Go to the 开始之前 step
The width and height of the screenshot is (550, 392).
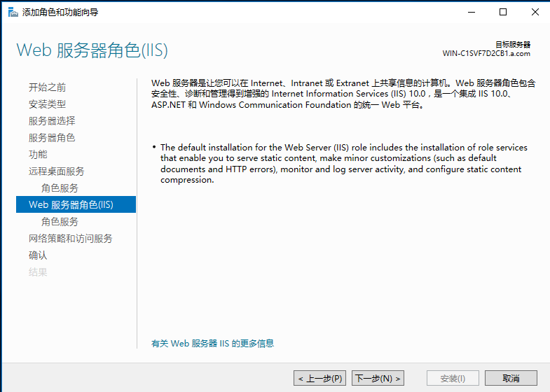(47, 87)
